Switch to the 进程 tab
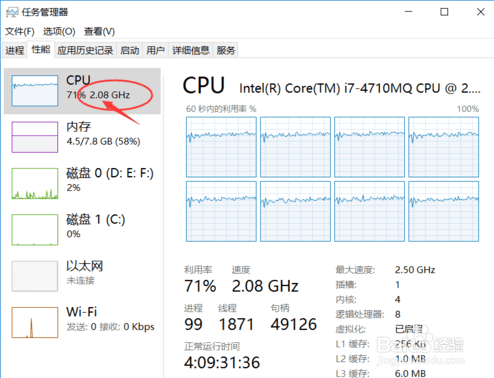Screen dimensions: 494x378 (14, 50)
